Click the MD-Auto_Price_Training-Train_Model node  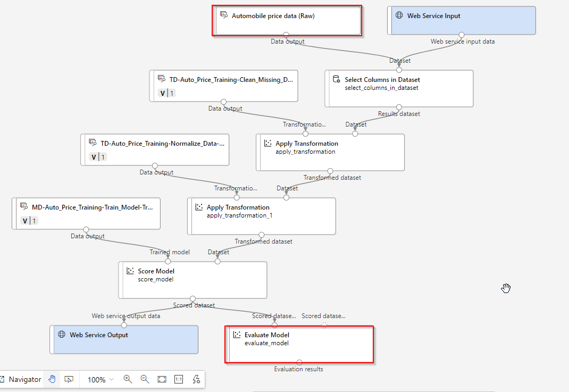click(87, 213)
